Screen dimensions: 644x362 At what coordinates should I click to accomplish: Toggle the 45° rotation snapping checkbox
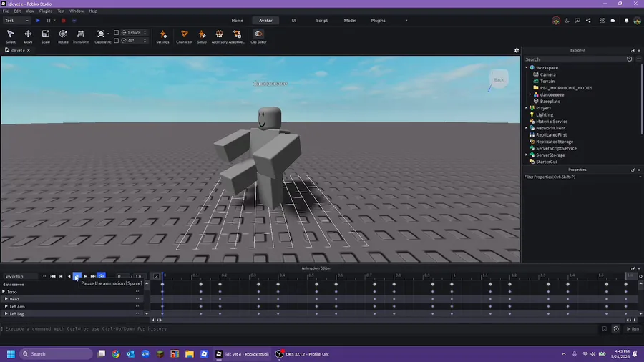(x=116, y=41)
